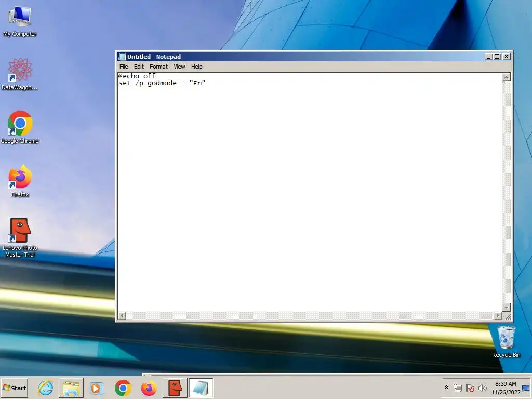Close the Notepad window
The height and width of the screenshot is (399, 532).
click(506, 57)
